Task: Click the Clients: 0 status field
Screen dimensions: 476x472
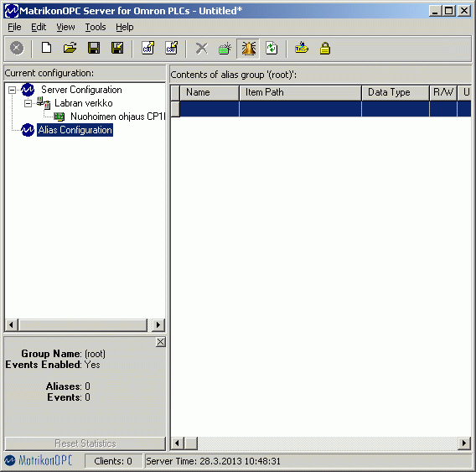Action: [x=113, y=461]
